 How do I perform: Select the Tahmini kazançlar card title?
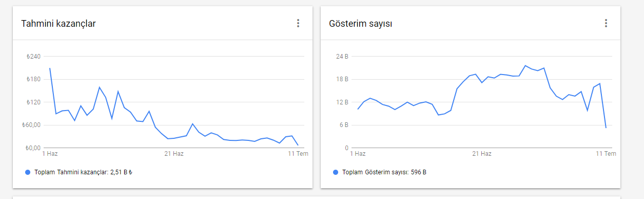58,24
